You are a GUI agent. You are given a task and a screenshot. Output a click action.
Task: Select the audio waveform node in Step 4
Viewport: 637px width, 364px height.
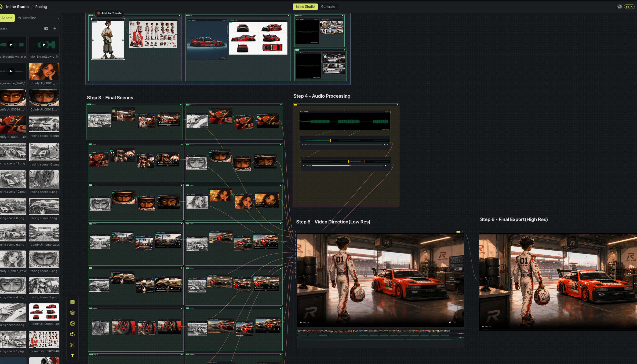[345, 120]
